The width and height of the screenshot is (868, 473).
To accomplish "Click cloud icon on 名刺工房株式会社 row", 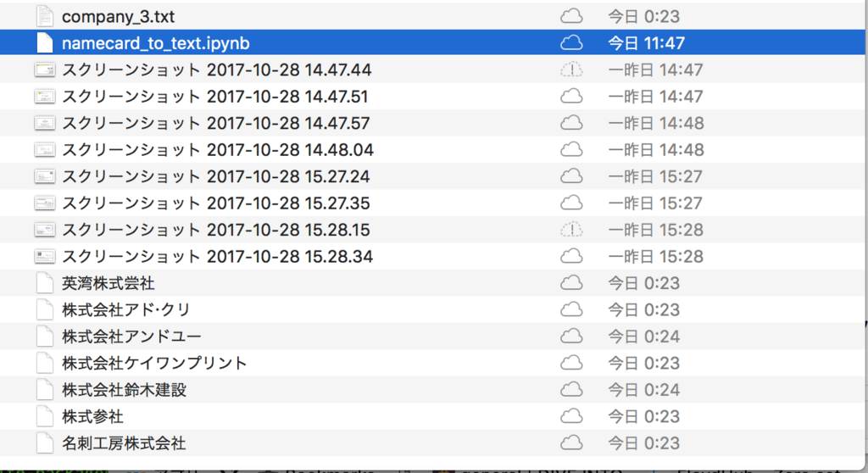I will 571,442.
